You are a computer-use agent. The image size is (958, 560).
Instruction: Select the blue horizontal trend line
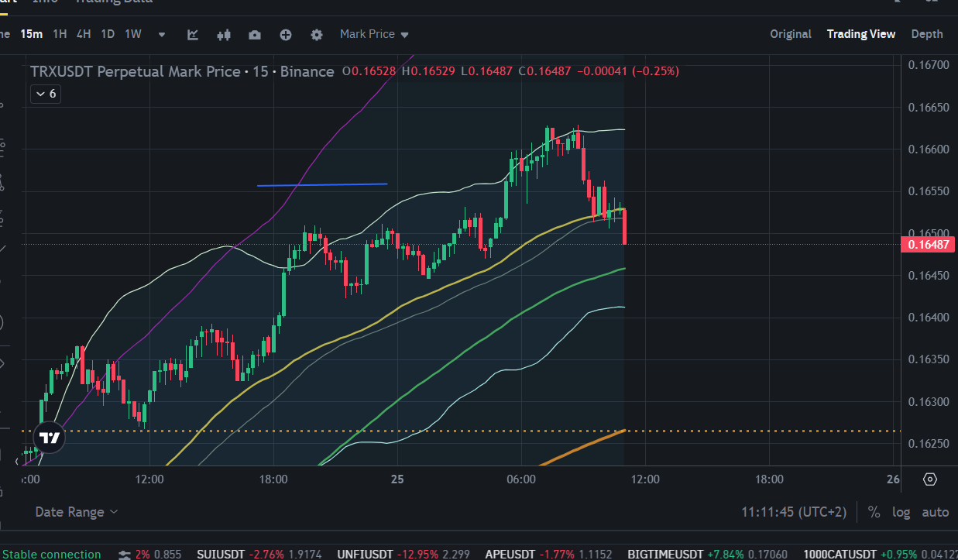(x=322, y=185)
